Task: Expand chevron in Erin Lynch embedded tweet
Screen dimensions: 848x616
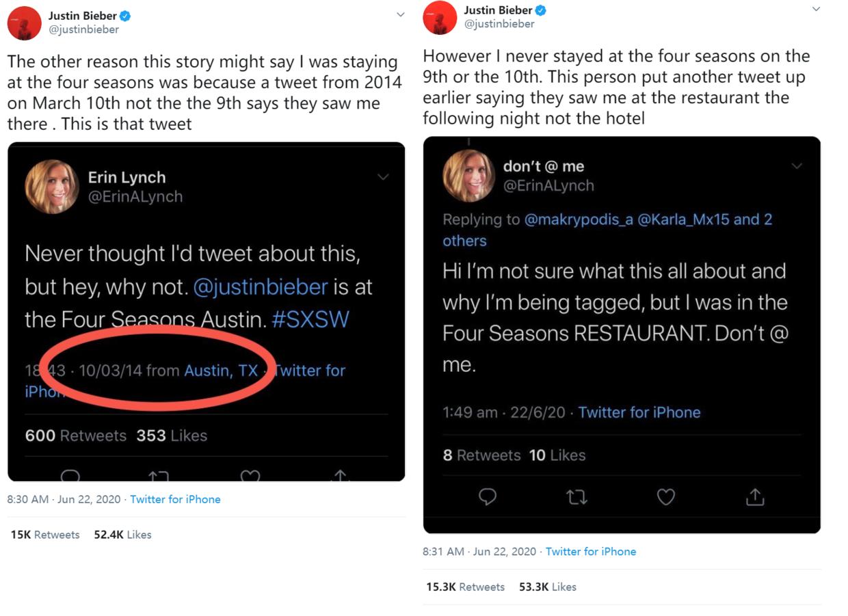Action: point(383,177)
